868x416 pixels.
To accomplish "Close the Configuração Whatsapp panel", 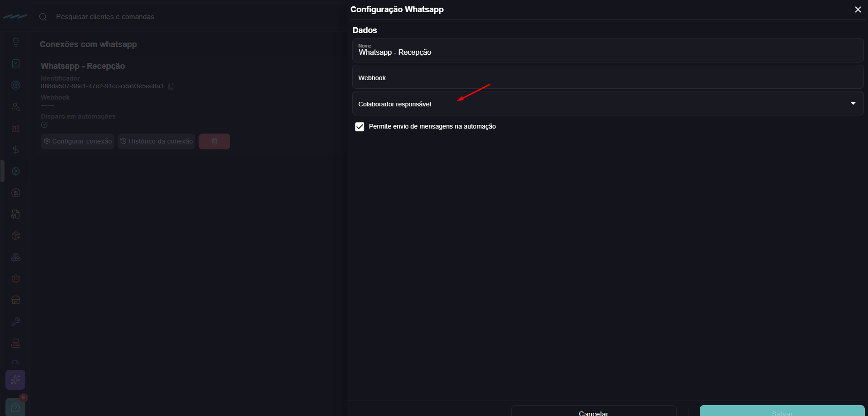I will 858,10.
